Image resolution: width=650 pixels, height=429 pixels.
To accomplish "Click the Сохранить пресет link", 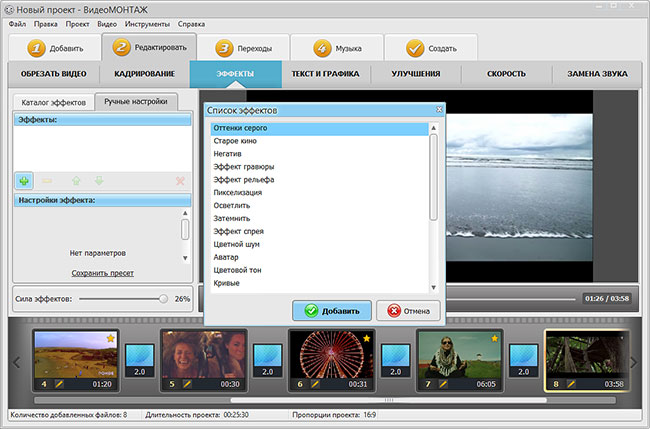I will 102,273.
